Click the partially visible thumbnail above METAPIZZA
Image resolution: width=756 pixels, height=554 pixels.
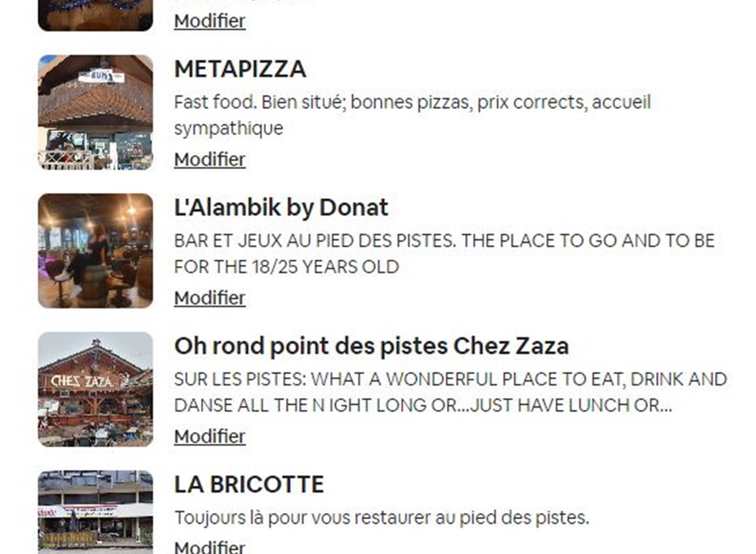(95, 15)
